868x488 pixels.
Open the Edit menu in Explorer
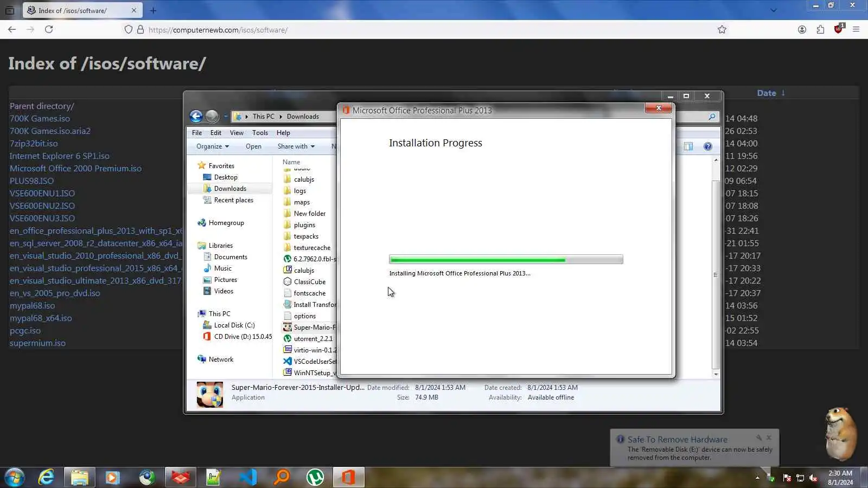[216, 133]
